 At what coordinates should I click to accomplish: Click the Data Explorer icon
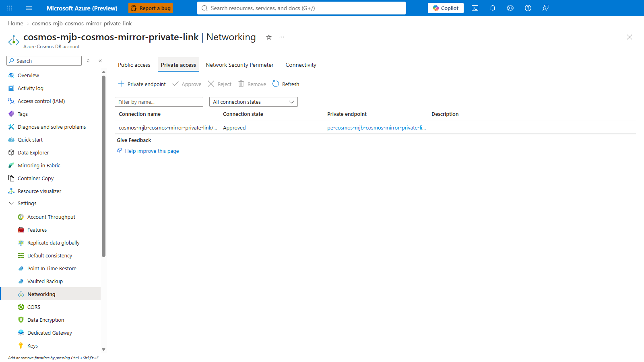11,152
